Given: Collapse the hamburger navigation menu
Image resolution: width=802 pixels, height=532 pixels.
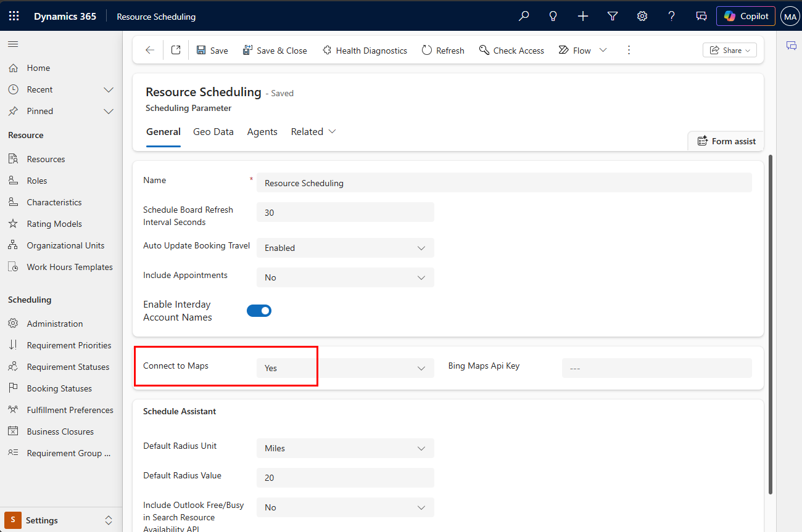Looking at the screenshot, I should tap(13, 44).
